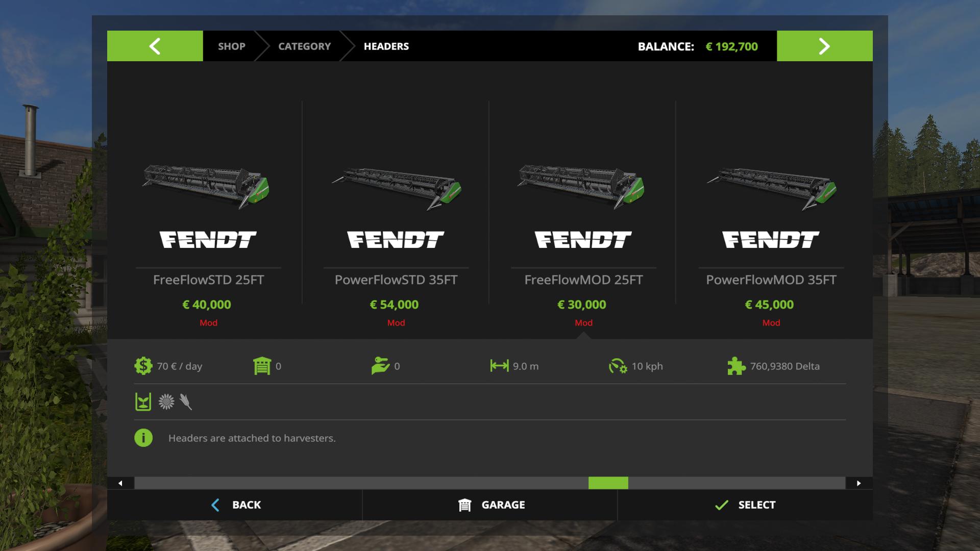Click the sunflower crop type icon

166,402
